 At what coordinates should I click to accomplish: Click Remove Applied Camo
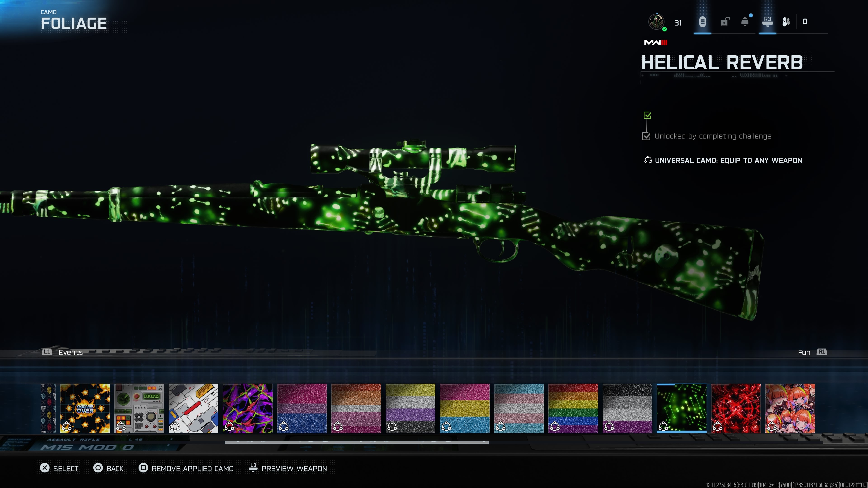pyautogui.click(x=186, y=469)
